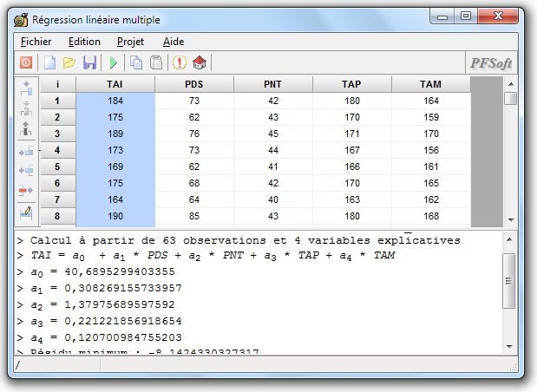Open a file with folder icon
Screen dimensions: 537x392
pyautogui.click(x=69, y=62)
